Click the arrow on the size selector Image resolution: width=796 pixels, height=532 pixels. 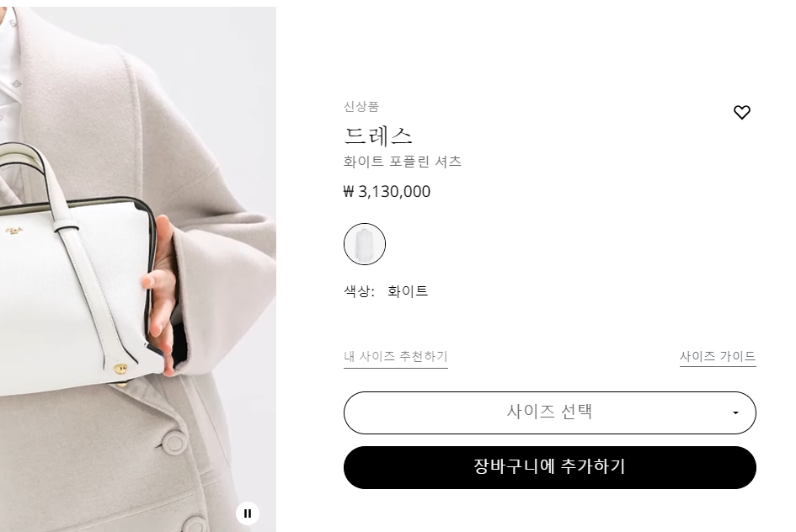(x=735, y=412)
